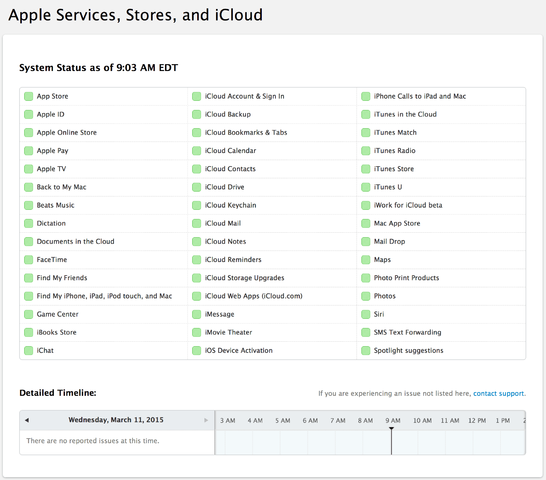
Task: Click the Beats Music service entry
Action: point(55,205)
